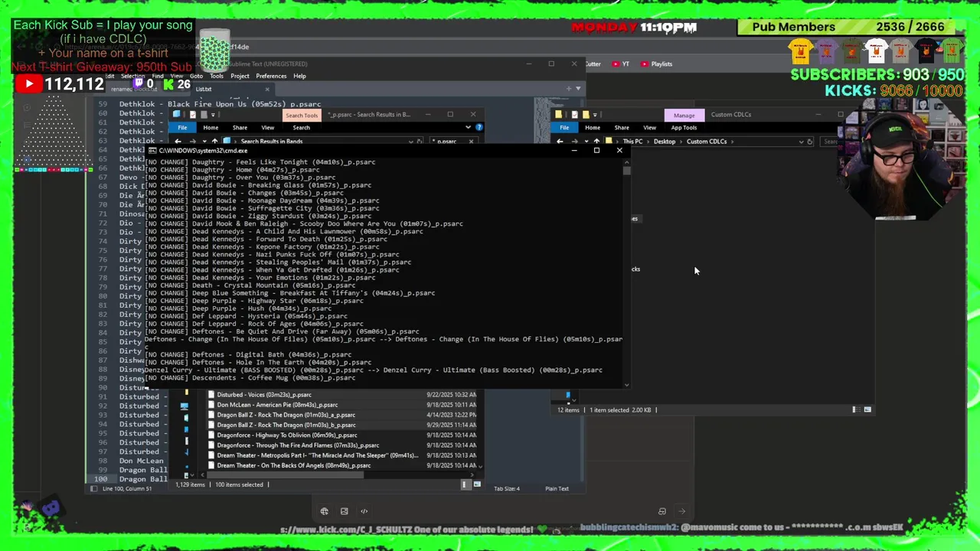Open the Home tab in search results Explorer
The image size is (980, 551).
coord(211,128)
